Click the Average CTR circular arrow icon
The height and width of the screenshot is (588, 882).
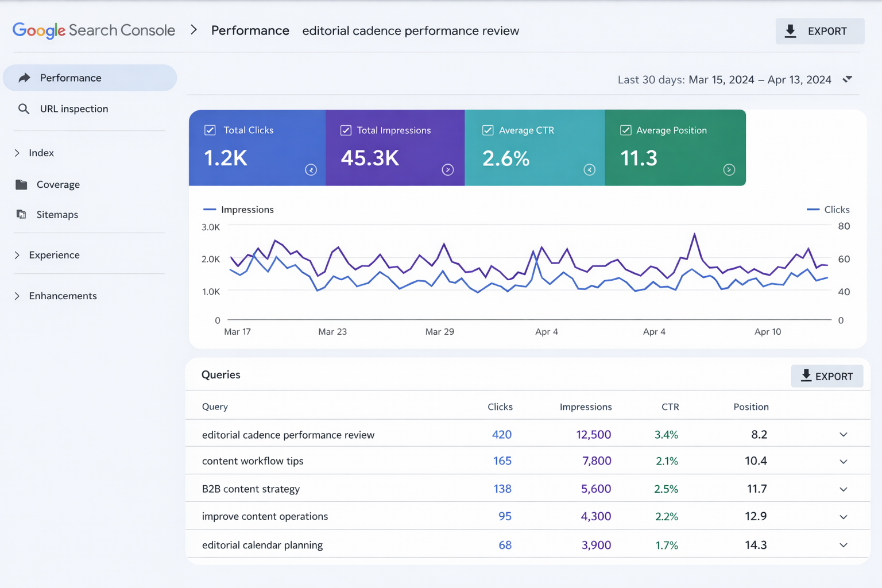(x=590, y=170)
